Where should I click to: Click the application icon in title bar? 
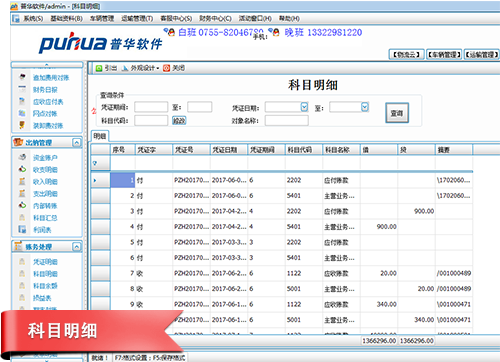pyautogui.click(x=14, y=6)
